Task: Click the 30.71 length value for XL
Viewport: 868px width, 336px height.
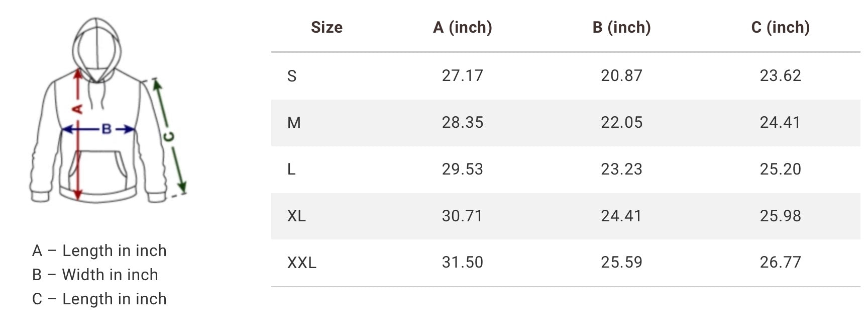Action: tap(462, 216)
